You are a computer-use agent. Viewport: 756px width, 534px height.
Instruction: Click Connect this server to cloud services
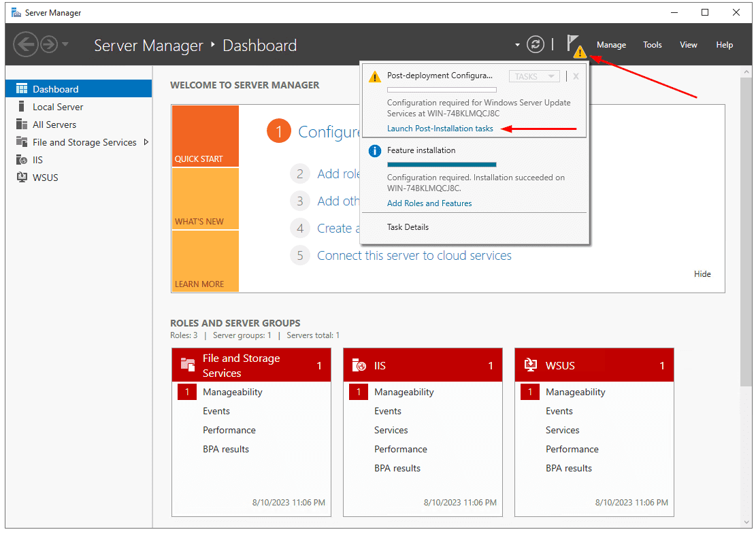(414, 255)
